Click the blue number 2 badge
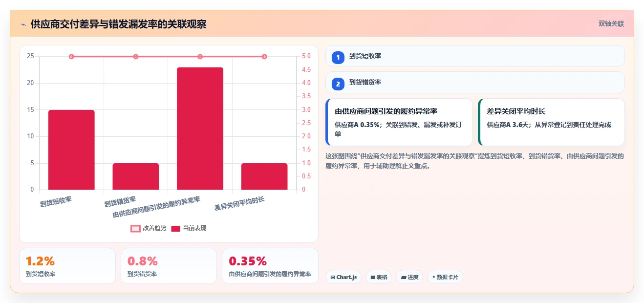The image size is (644, 303). [338, 84]
